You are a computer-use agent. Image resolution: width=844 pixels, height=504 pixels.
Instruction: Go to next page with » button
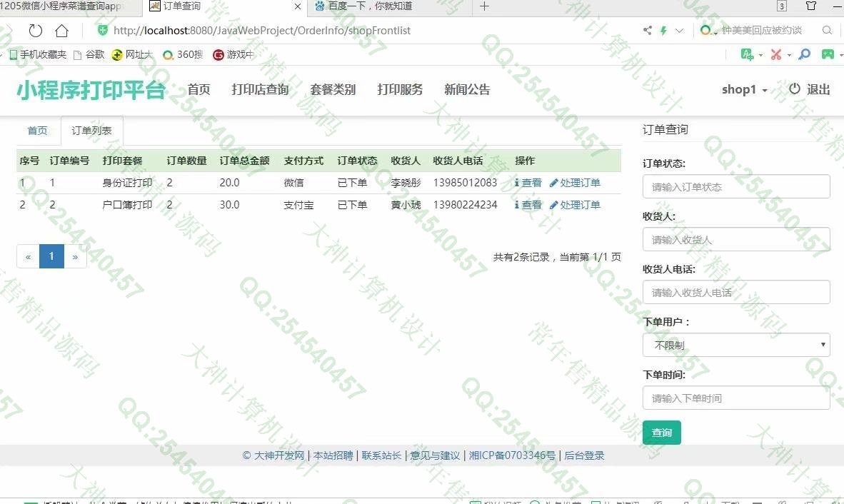point(76,256)
